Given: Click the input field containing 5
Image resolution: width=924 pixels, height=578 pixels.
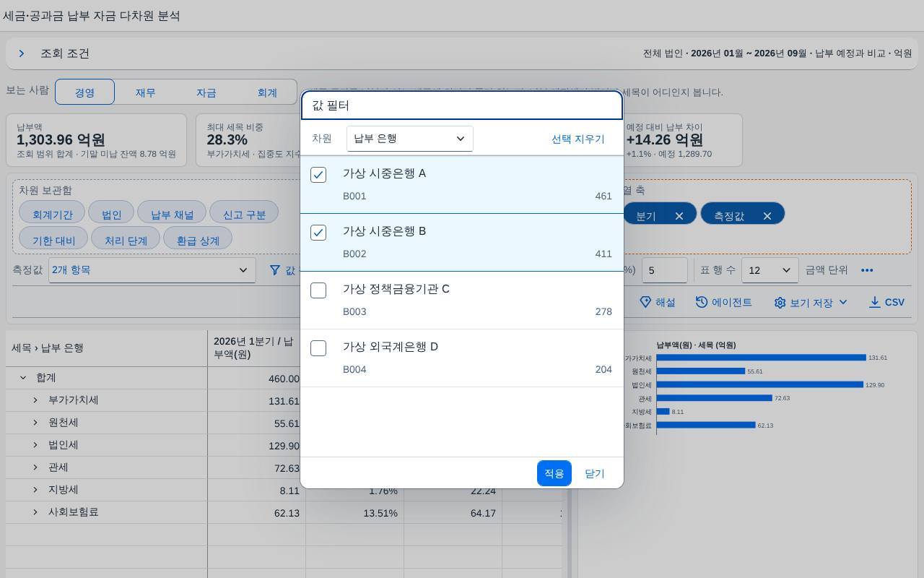Looking at the screenshot, I should point(665,270).
